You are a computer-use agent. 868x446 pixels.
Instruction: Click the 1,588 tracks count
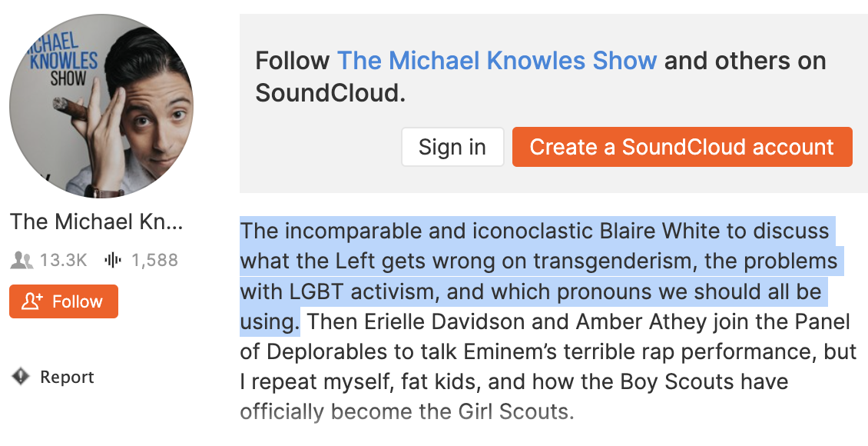click(154, 261)
